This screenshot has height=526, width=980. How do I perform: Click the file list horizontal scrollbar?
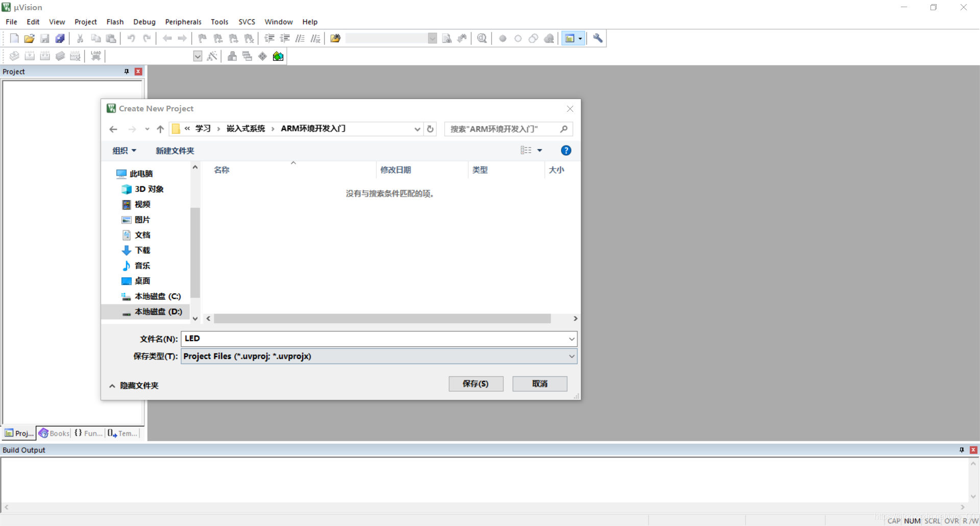pos(382,319)
